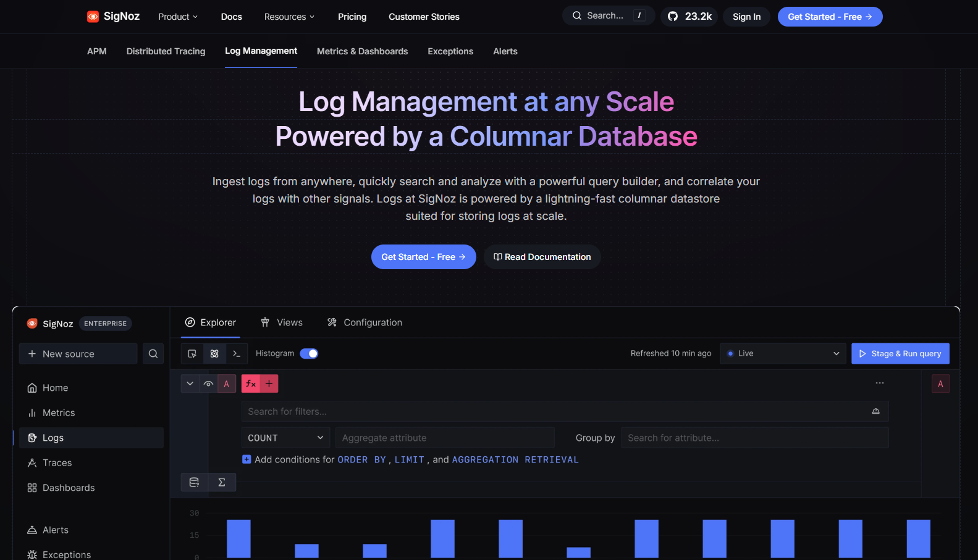Click the header Search box
The image size is (978, 560).
click(x=608, y=15)
